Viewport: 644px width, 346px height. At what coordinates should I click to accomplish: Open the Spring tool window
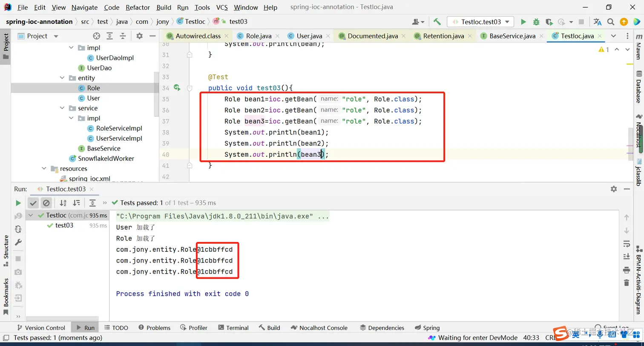[x=427, y=328]
